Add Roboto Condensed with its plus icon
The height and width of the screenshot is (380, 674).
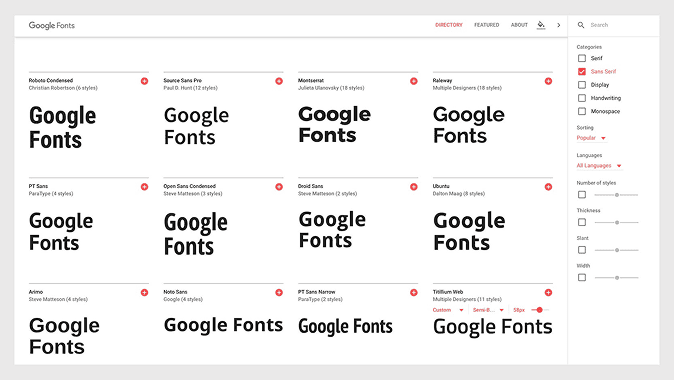point(144,81)
